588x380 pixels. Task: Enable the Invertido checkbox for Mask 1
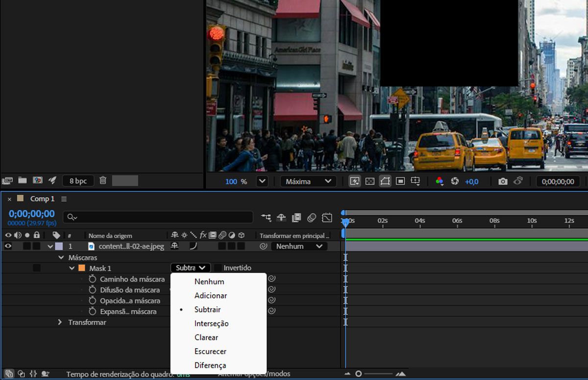(218, 268)
